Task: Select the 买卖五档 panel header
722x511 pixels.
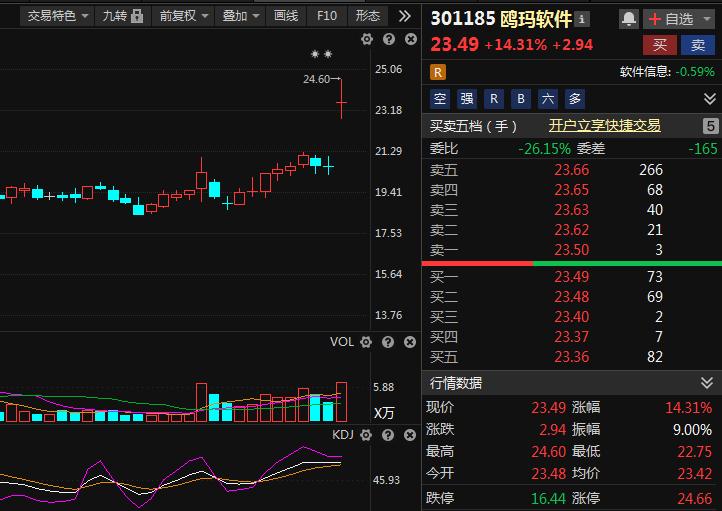Action: [x=473, y=126]
